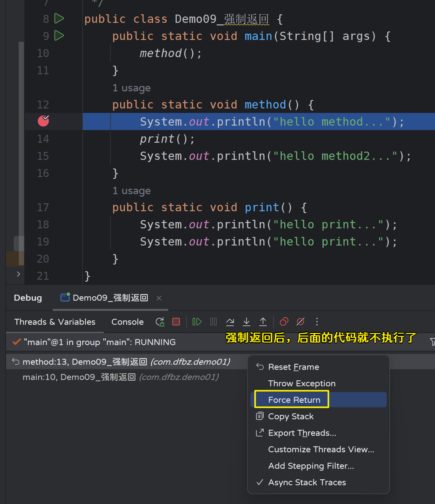Screen dimensions: 435x504
Task: Open the View Breakpoints dialog
Action: click(284, 322)
